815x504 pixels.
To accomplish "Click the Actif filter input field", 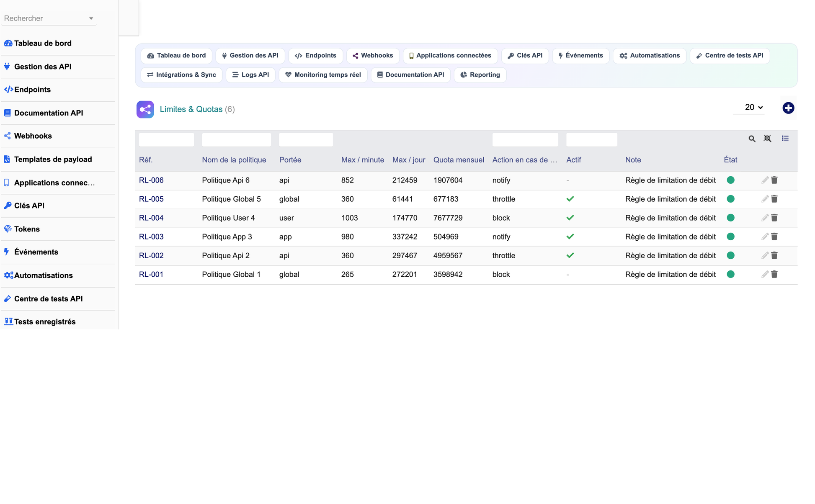I will tap(592, 139).
